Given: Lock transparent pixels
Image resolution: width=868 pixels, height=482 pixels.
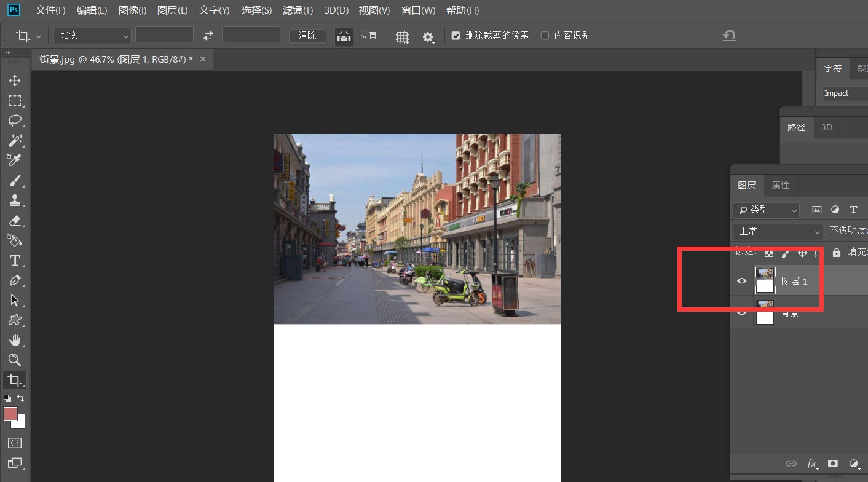Looking at the screenshot, I should pos(769,253).
